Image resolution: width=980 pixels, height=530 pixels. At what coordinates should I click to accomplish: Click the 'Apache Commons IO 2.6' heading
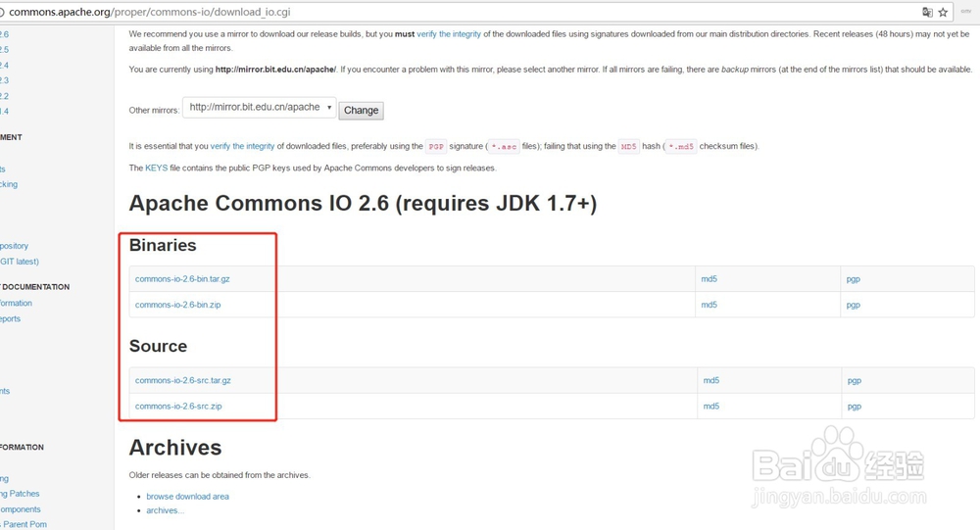(x=363, y=204)
